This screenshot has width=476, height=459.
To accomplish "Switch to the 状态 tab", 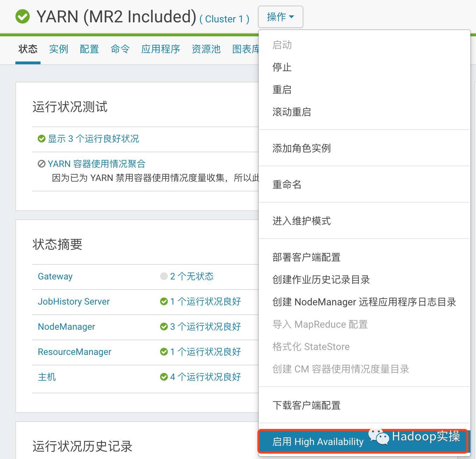I will pyautogui.click(x=28, y=49).
